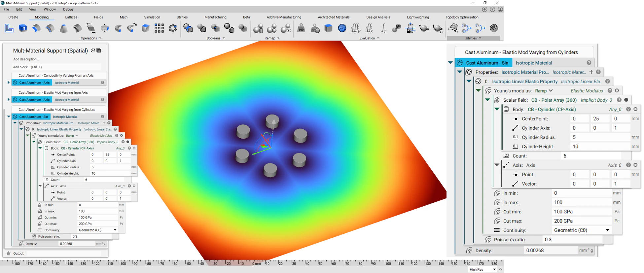Click the In max value field in left panel
This screenshot has height=273, width=644.
pyautogui.click(x=97, y=211)
